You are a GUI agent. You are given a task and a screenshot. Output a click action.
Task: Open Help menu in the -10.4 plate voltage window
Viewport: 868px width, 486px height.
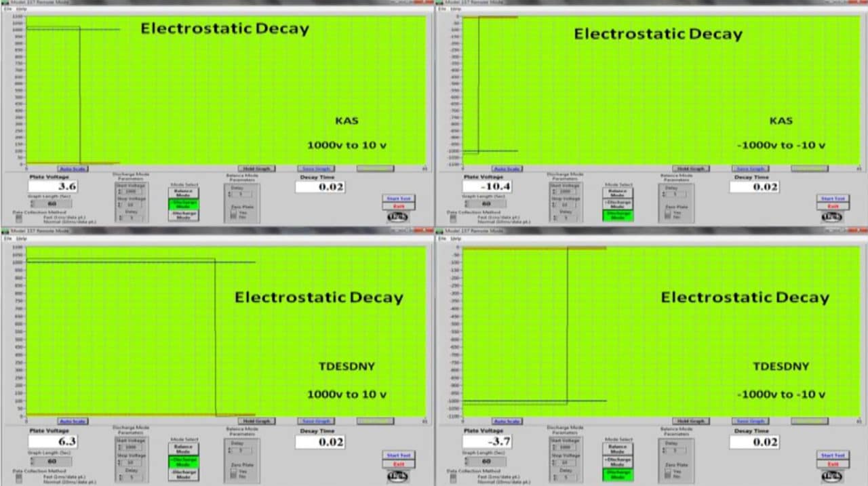point(455,8)
